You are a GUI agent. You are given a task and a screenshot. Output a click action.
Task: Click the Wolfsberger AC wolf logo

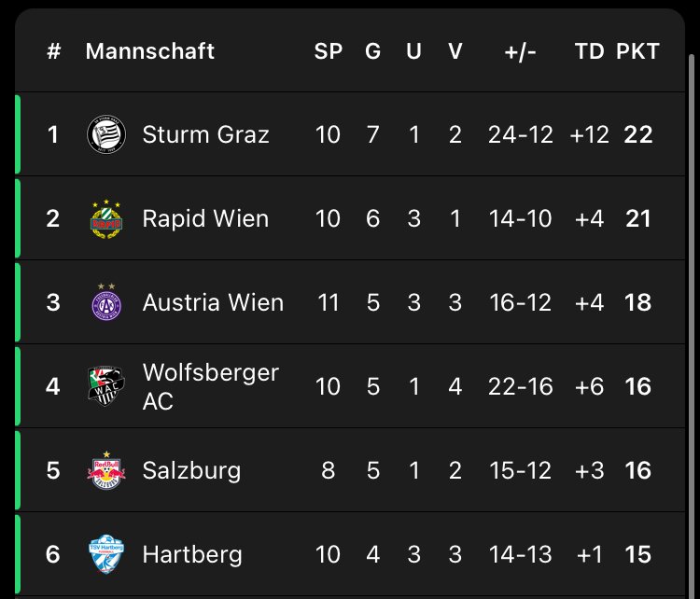[x=106, y=386]
